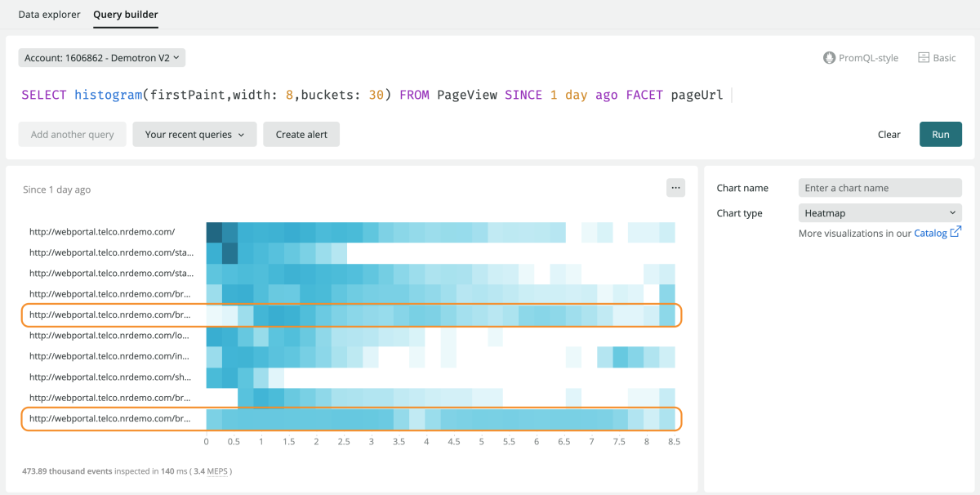This screenshot has height=495, width=980.
Task: Open the visualizations Catalog link
Action: (x=929, y=234)
